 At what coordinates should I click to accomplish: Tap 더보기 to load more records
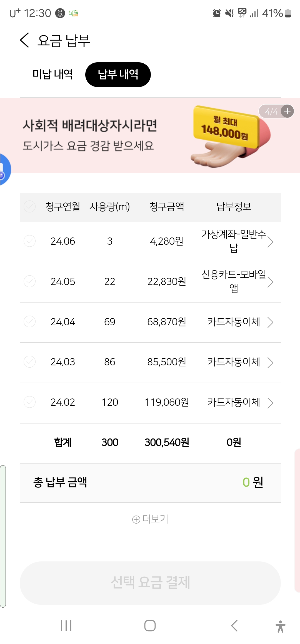click(x=150, y=519)
